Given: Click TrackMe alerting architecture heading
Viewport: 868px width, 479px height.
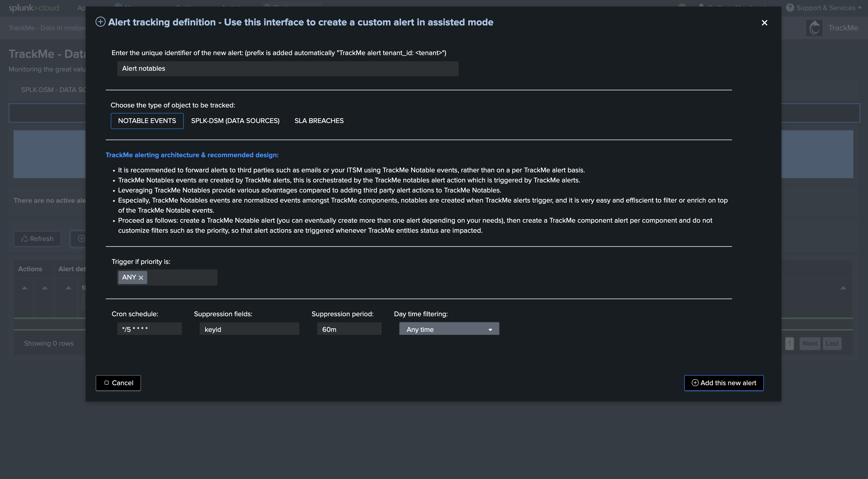Looking at the screenshot, I should click(x=192, y=155).
